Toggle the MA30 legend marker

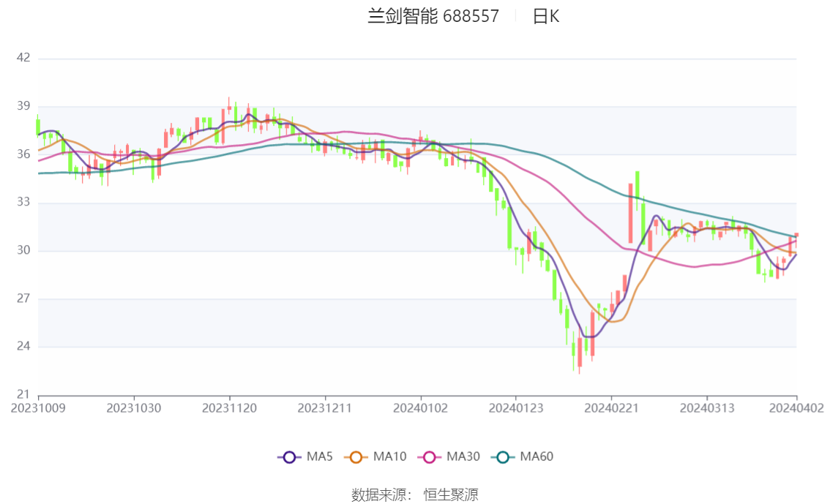pos(430,457)
